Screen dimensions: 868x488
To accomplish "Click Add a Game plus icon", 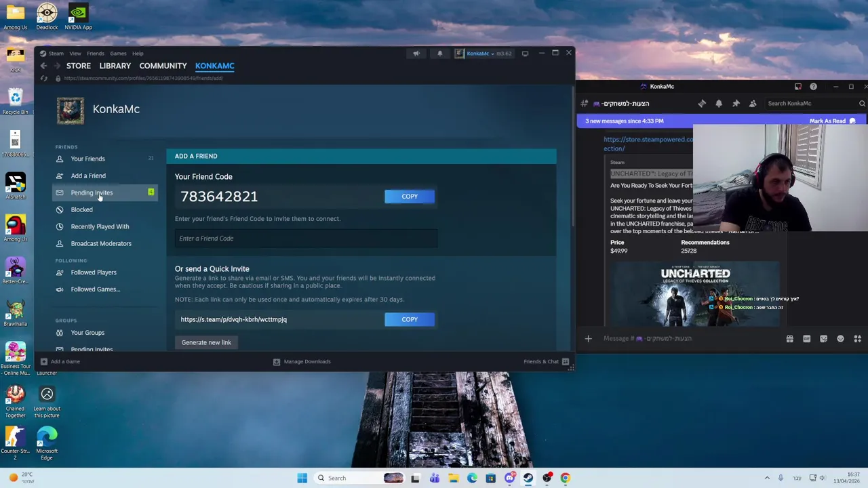I will pyautogui.click(x=44, y=361).
